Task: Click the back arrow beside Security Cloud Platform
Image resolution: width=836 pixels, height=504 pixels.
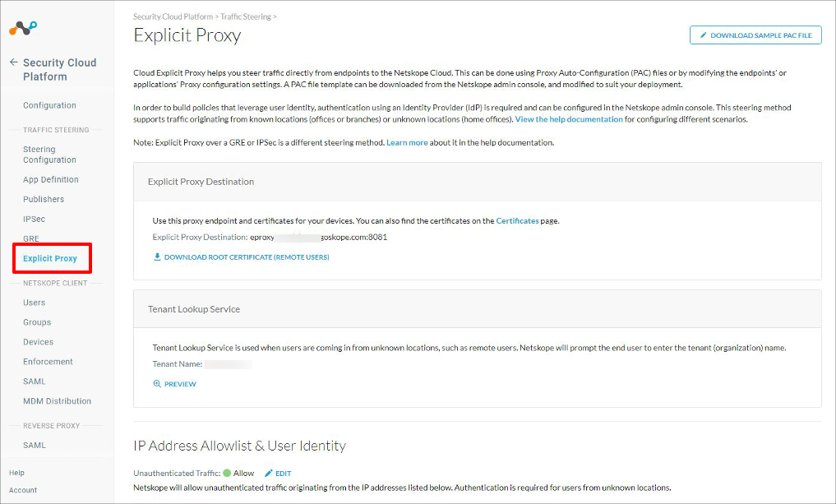Action: coord(13,62)
